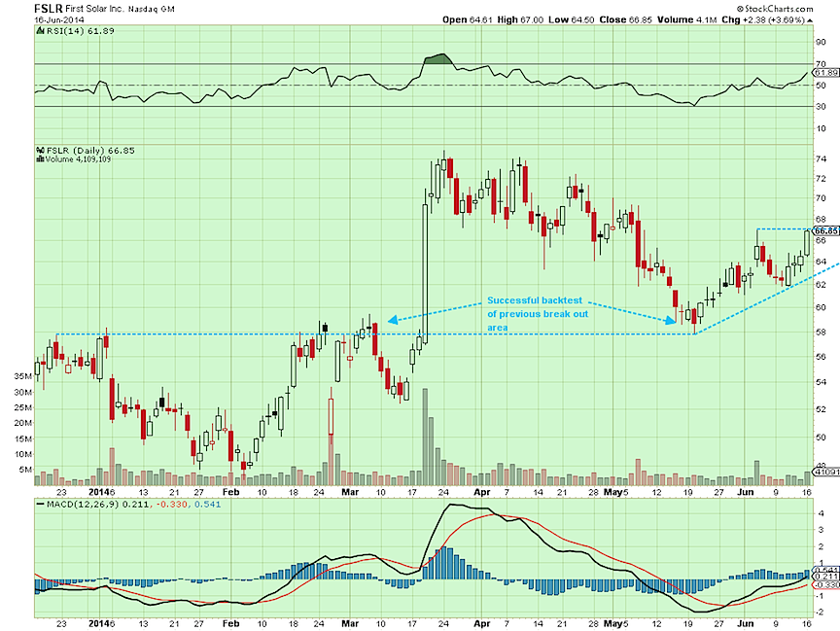Image resolution: width=840 pixels, height=631 pixels.
Task: Click the Successful backtest annotation text
Action: 538,314
